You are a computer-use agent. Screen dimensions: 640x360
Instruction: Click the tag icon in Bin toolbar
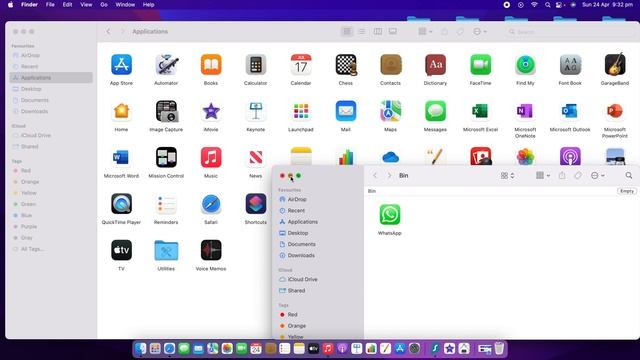click(x=578, y=176)
